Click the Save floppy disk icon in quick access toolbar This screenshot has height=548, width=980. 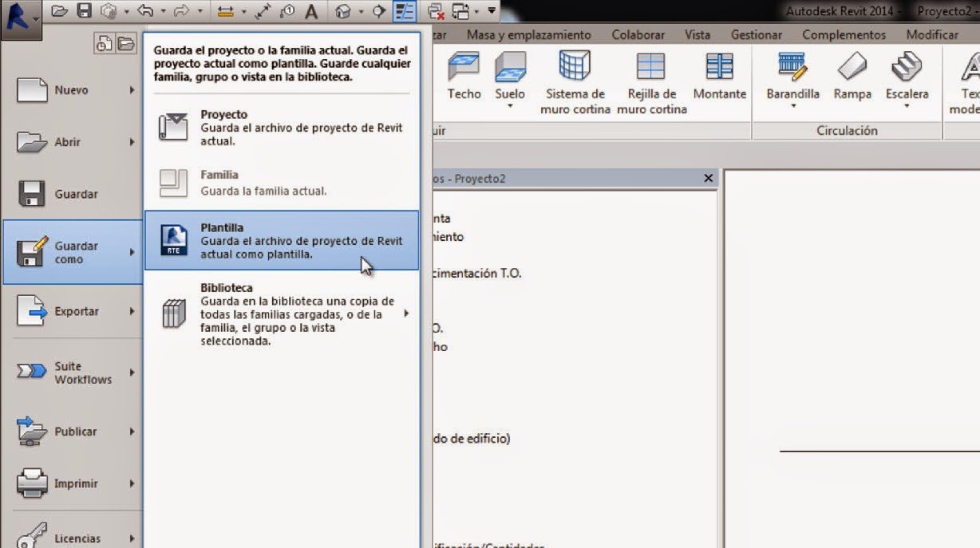(x=84, y=11)
